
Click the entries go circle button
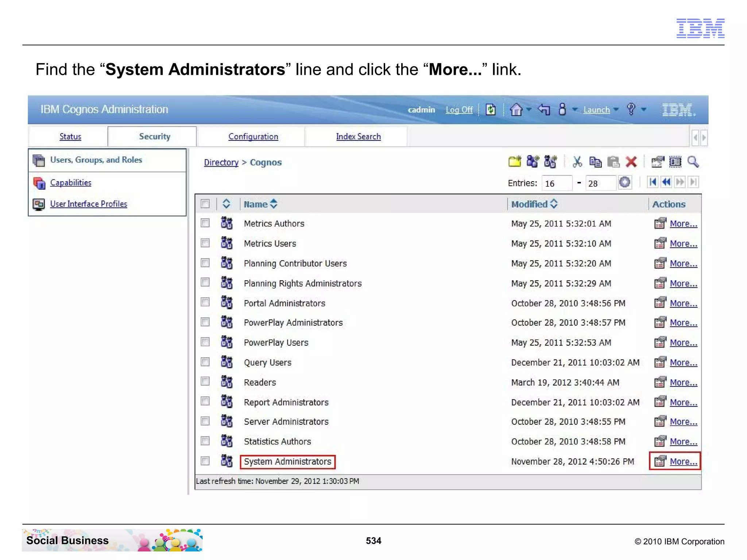(625, 182)
